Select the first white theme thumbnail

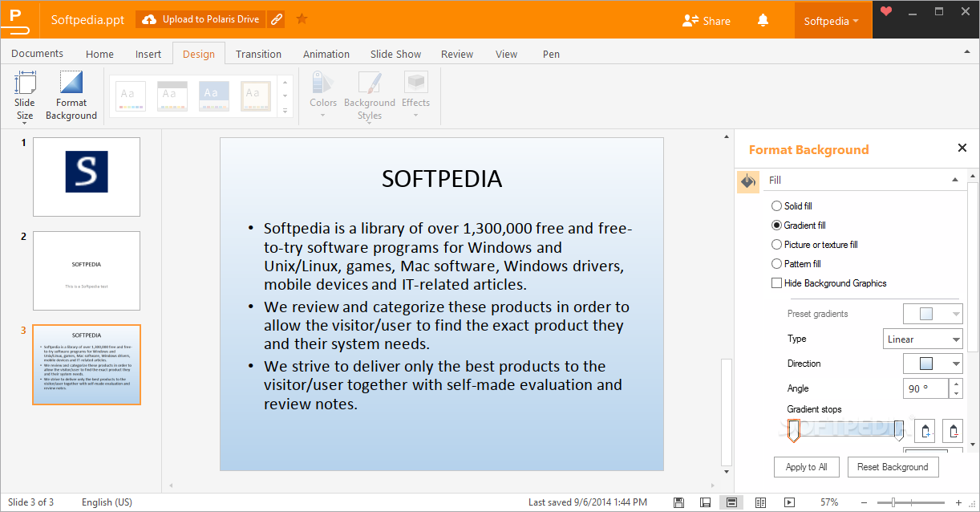131,95
